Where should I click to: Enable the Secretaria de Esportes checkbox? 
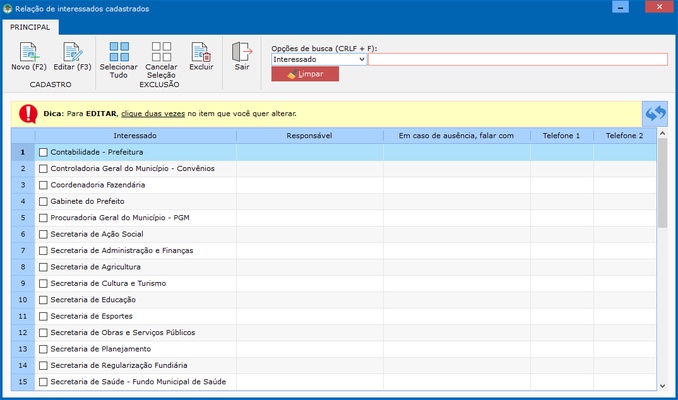pyautogui.click(x=43, y=316)
